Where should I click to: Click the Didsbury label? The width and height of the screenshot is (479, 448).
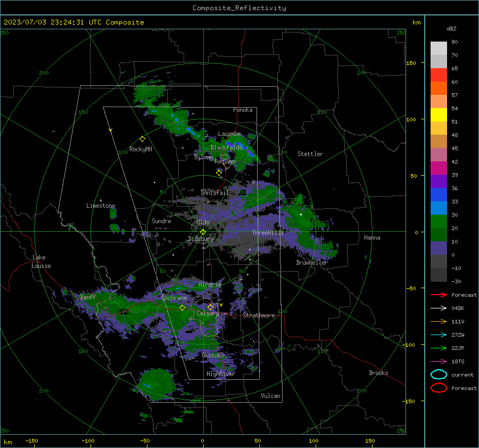(x=201, y=239)
